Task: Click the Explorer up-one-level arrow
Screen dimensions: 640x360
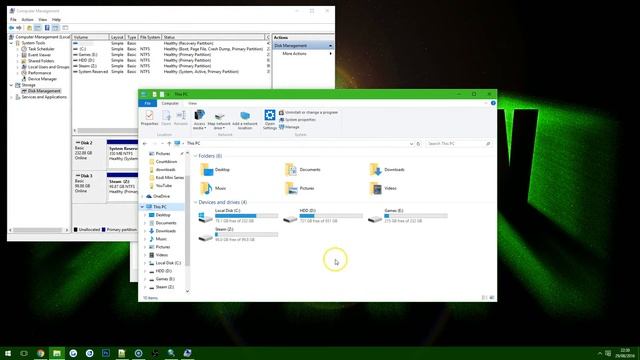Action: (x=169, y=144)
